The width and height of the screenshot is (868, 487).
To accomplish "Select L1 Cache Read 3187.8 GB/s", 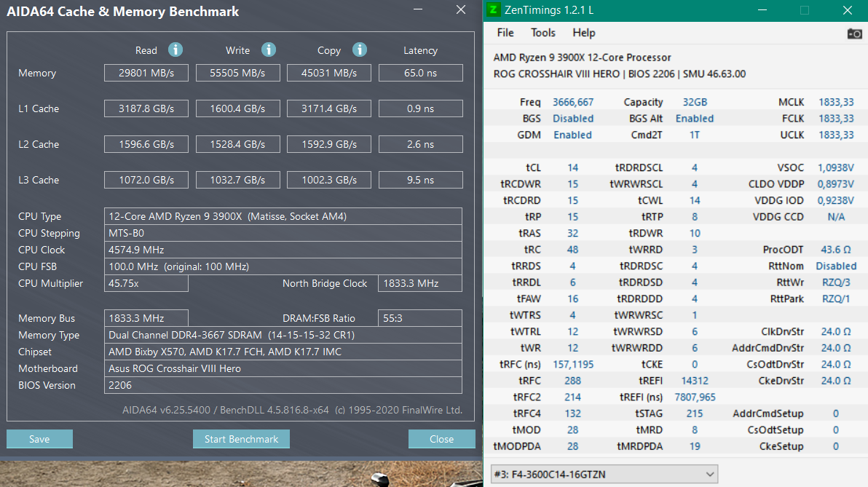I will point(146,108).
